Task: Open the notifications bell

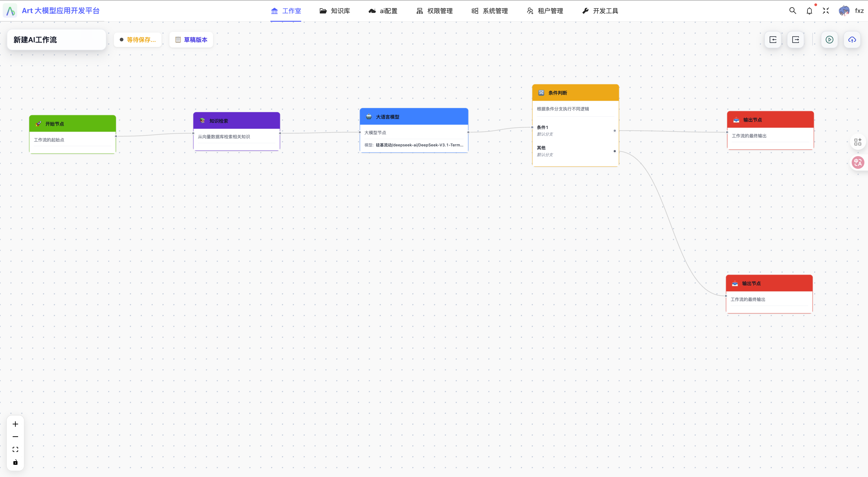Action: [809, 11]
